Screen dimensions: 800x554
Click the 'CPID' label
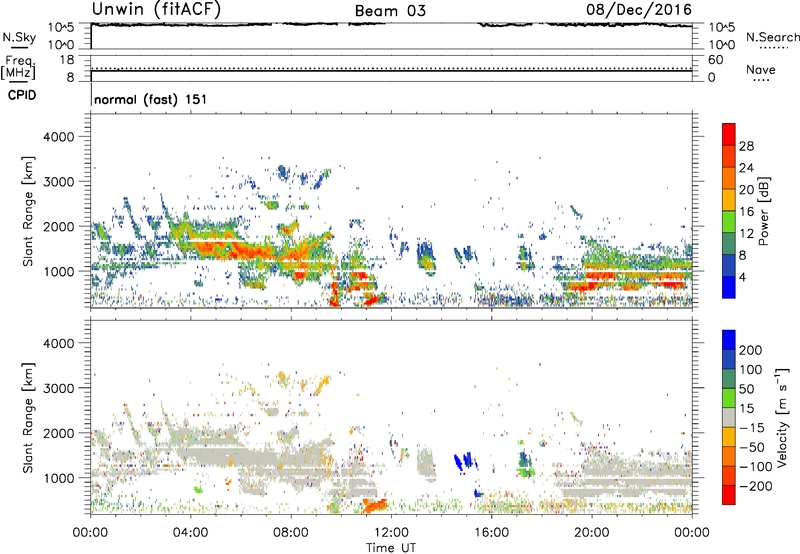(x=22, y=95)
